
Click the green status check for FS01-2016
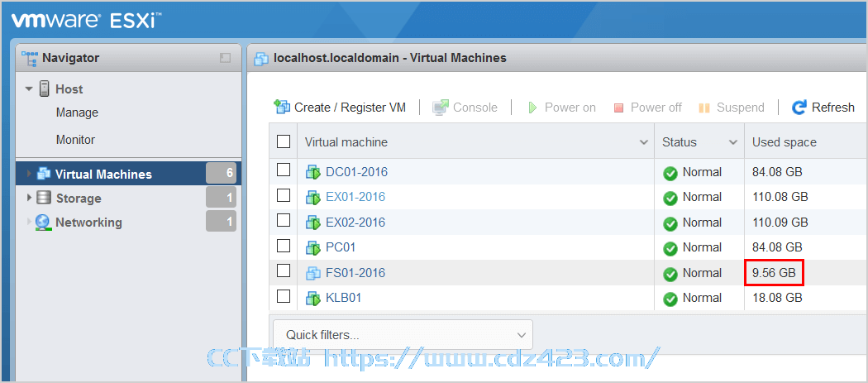pyautogui.click(x=670, y=274)
